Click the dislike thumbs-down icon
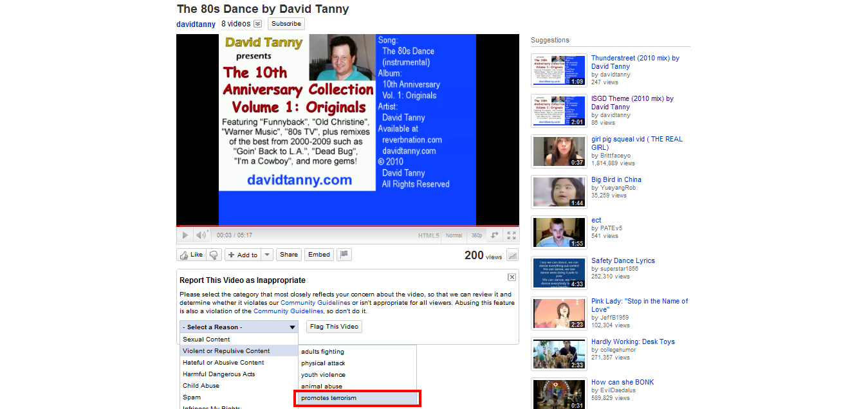Viewport: 868px width, 409px height. [214, 255]
